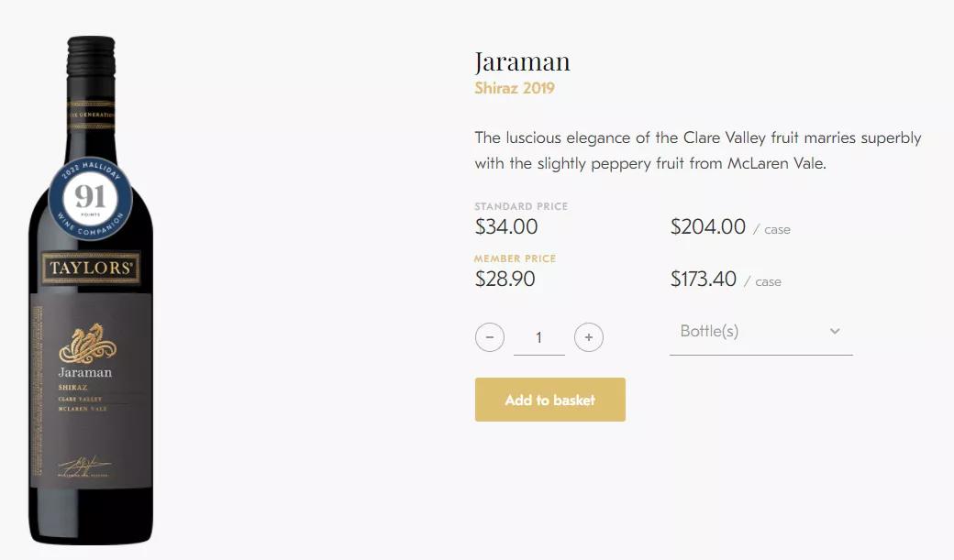Click the Standard Price label
The image size is (954, 560).
tap(521, 206)
